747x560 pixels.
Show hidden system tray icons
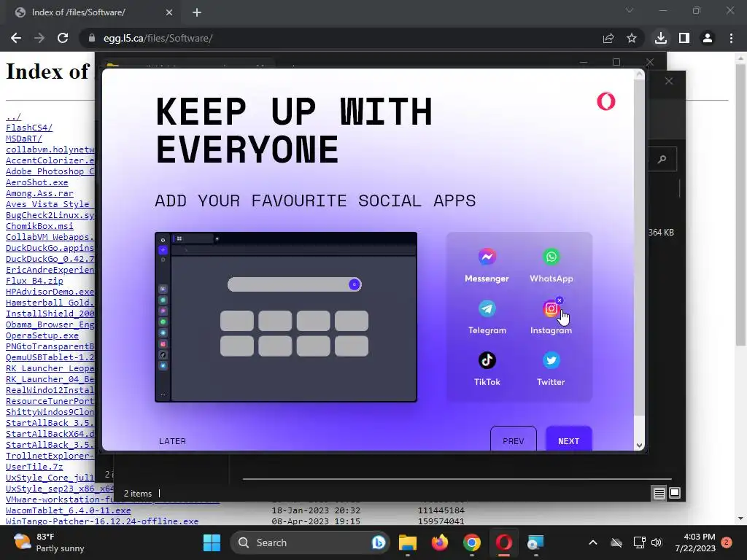pos(593,542)
